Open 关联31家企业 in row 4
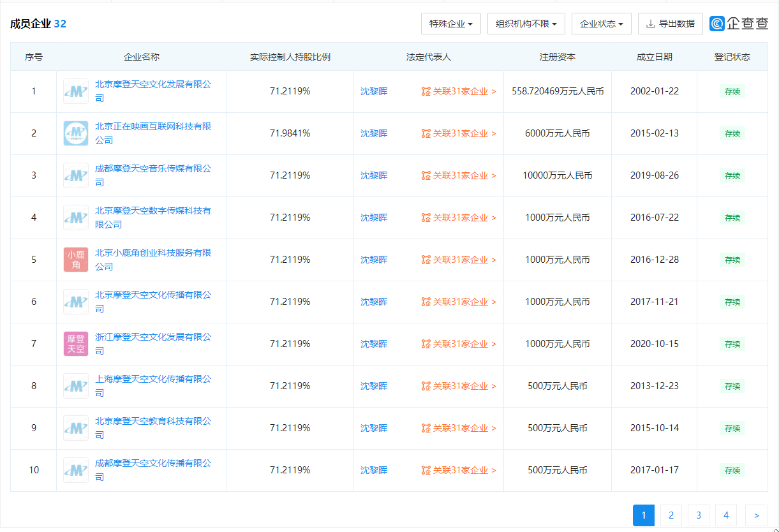The height and width of the screenshot is (532, 779). [x=459, y=218]
